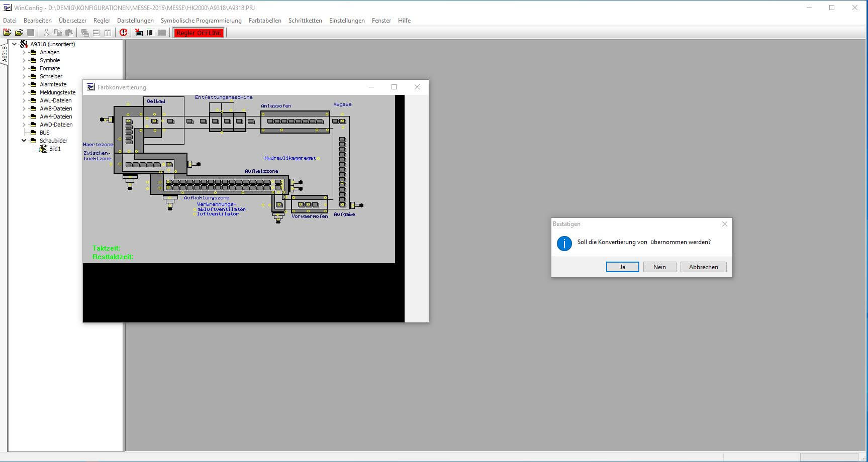Image resolution: width=868 pixels, height=462 pixels.
Task: Open the Darstellungen menu
Action: 135,21
